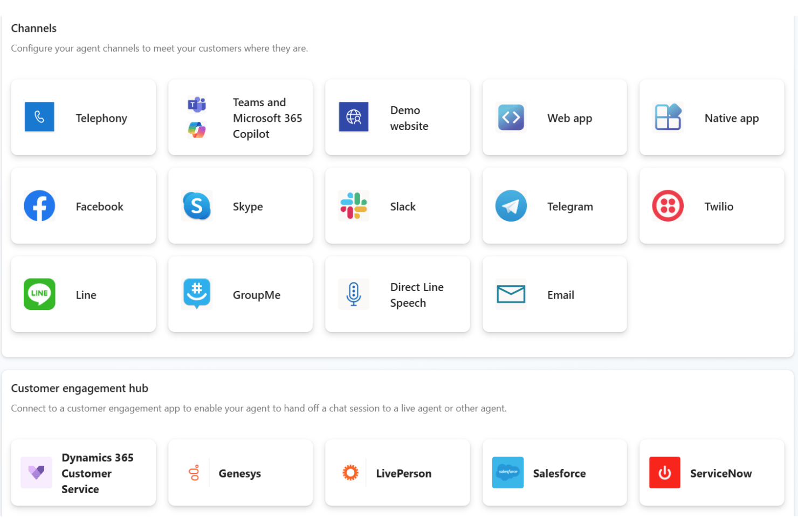
Task: Click the Demo website globe icon
Action: point(354,117)
